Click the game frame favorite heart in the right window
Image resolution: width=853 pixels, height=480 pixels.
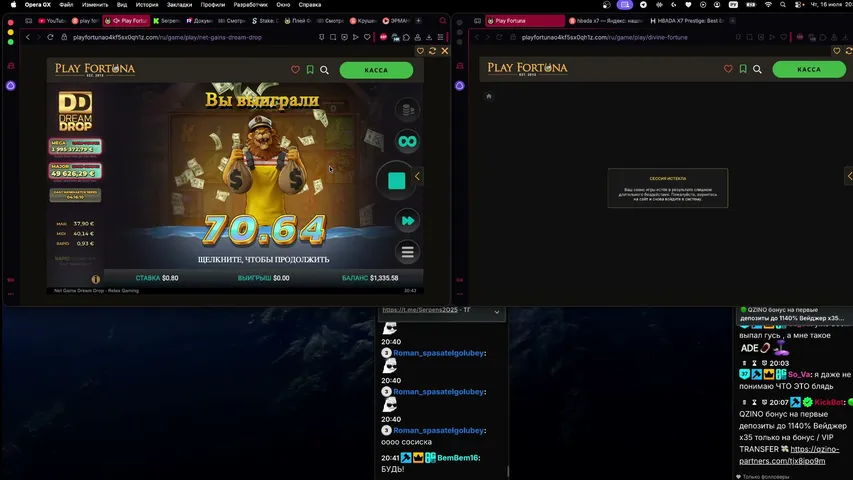coord(837,51)
